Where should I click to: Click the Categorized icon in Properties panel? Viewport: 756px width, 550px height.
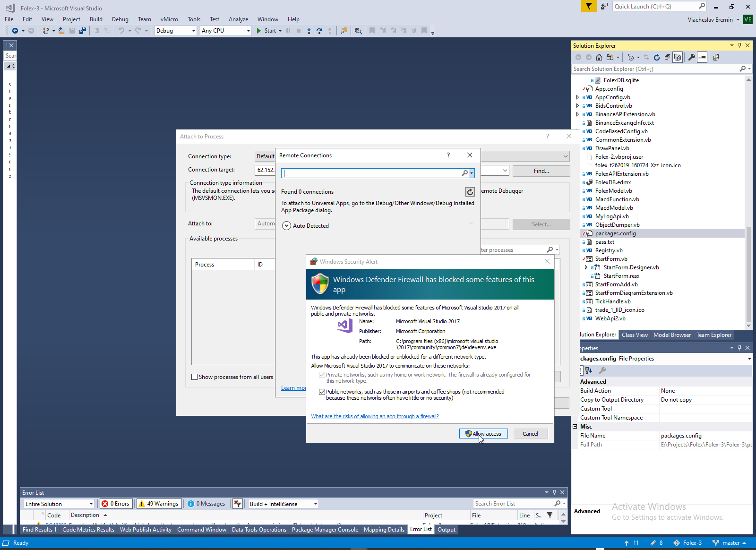tap(582, 370)
